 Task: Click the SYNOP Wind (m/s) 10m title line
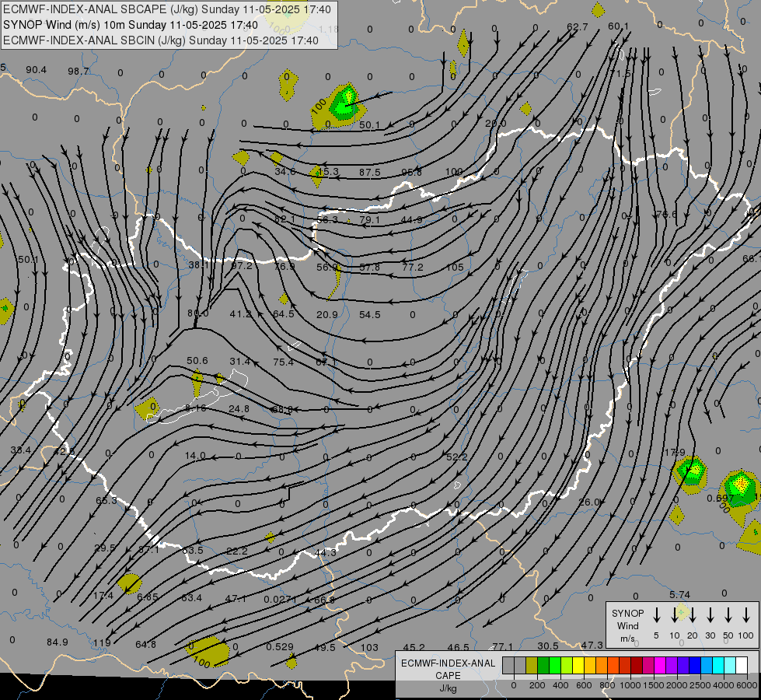[x=131, y=25]
